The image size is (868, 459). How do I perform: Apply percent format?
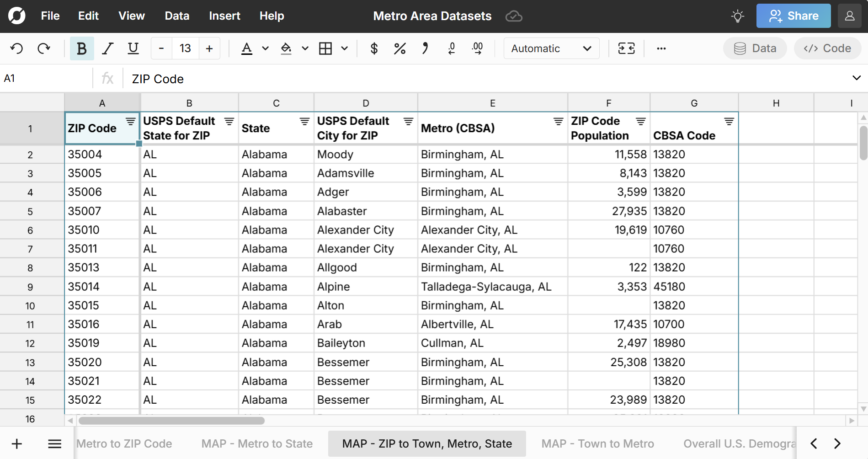click(x=400, y=48)
